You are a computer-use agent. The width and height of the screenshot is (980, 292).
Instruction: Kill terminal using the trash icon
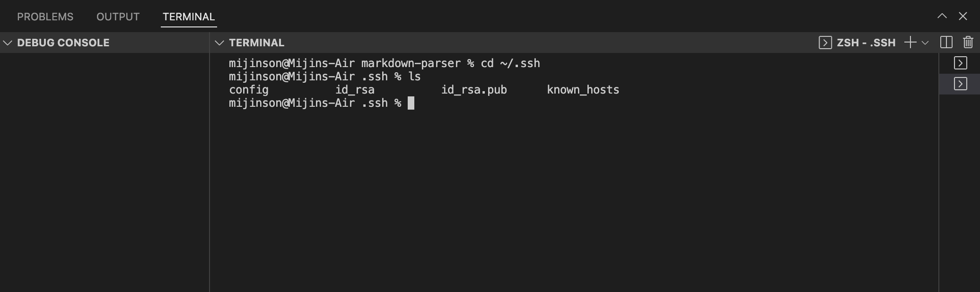coord(968,43)
